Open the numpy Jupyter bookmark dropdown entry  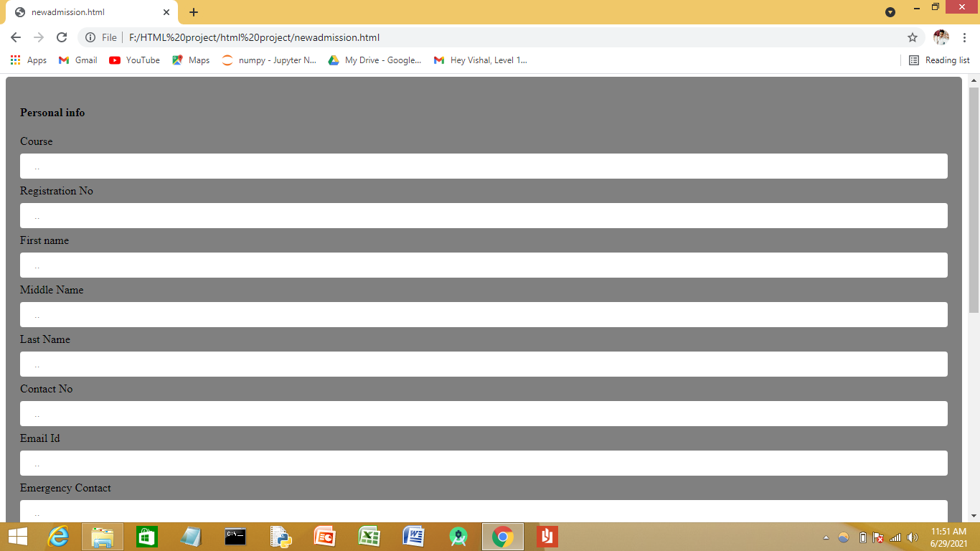pos(269,60)
